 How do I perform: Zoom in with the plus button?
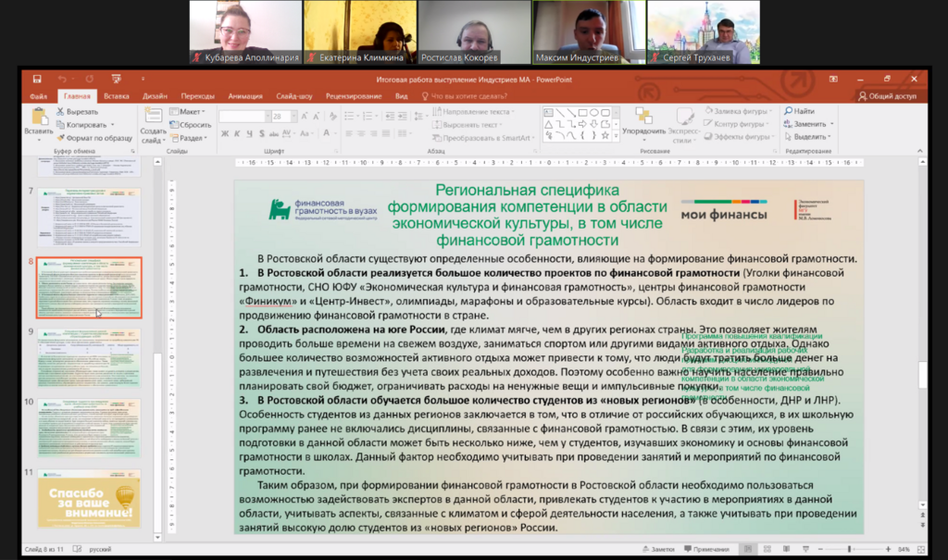pyautogui.click(x=888, y=549)
